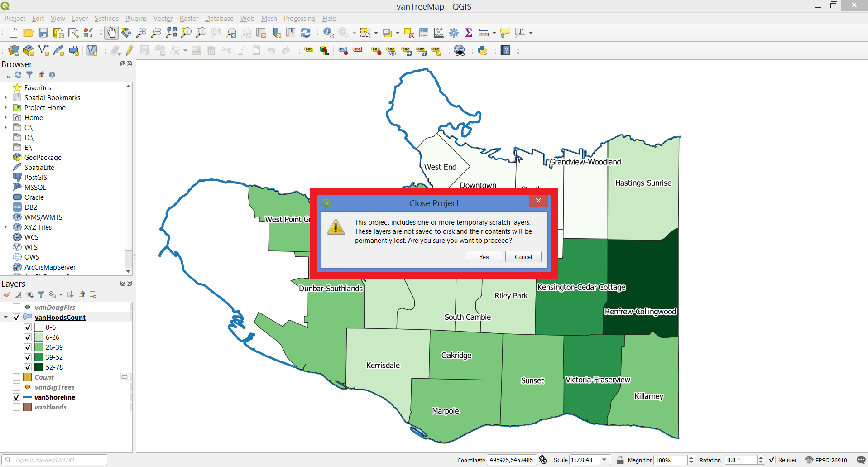Click the 52-78 dark green legend swatch
Image resolution: width=868 pixels, height=467 pixels.
click(x=38, y=367)
